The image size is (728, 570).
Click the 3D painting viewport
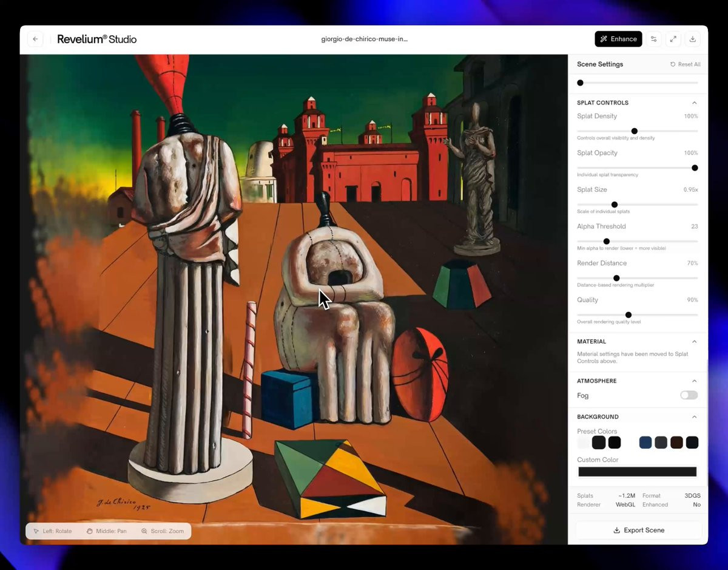click(294, 299)
